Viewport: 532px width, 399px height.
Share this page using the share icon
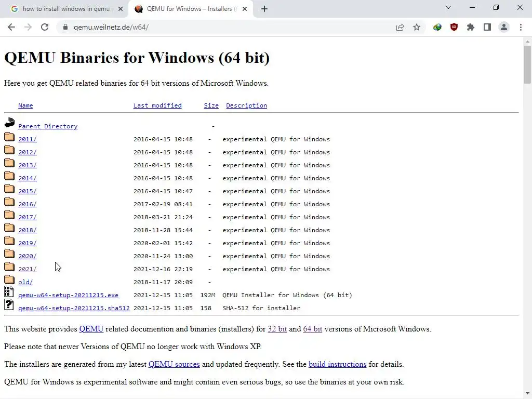[x=400, y=27]
